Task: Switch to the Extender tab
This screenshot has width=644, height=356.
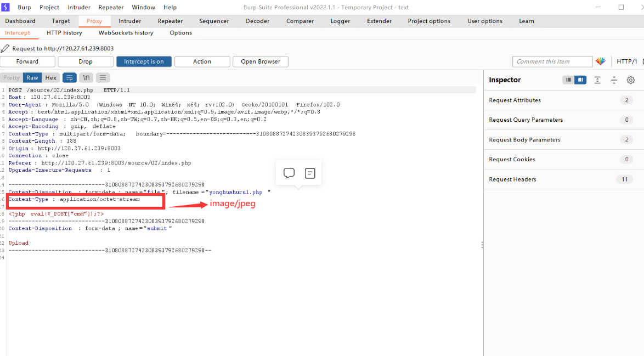Action: [379, 21]
